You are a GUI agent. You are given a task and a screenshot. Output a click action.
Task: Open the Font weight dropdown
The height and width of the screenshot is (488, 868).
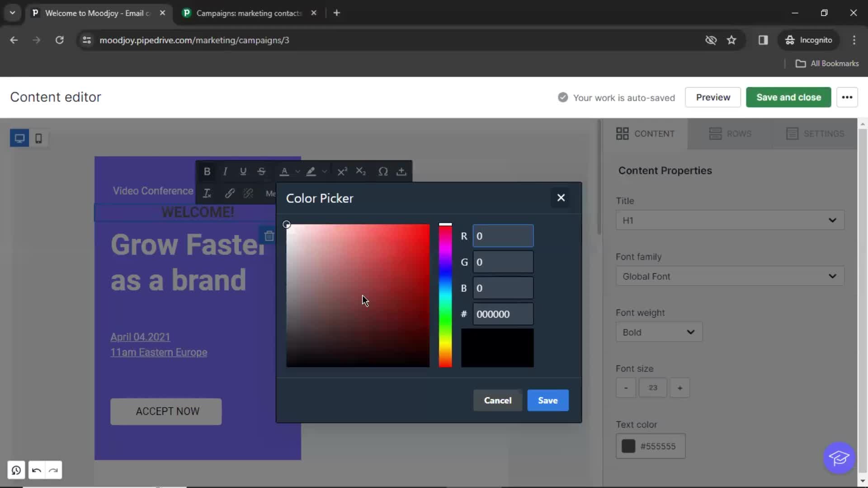click(x=659, y=332)
